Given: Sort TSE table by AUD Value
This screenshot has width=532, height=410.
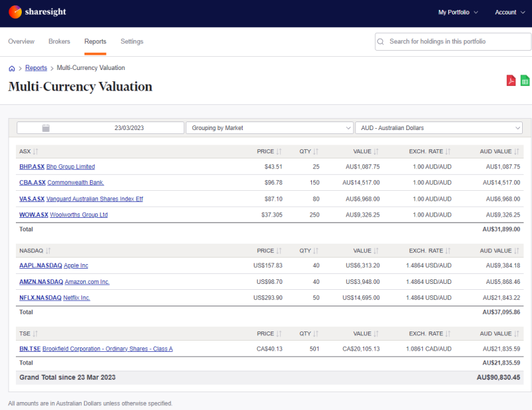Looking at the screenshot, I should coord(516,334).
